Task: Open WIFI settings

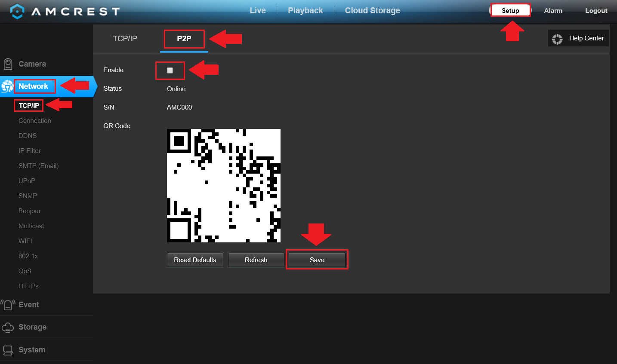Action: click(25, 241)
